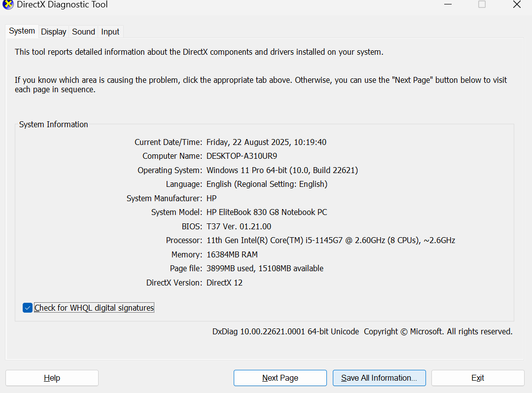
Task: Click the computer name DESKTOP-A310UR9
Action: pyautogui.click(x=242, y=156)
